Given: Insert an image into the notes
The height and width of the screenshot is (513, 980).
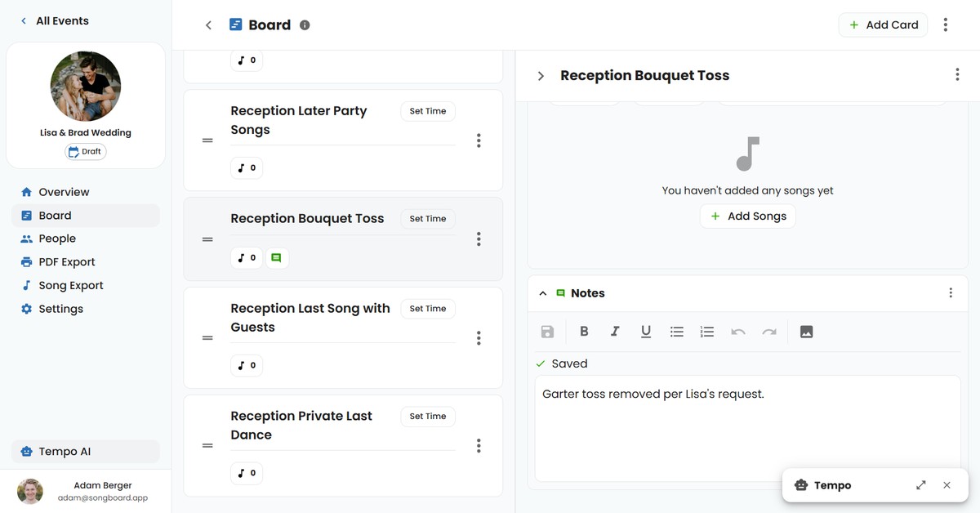Looking at the screenshot, I should click(806, 331).
